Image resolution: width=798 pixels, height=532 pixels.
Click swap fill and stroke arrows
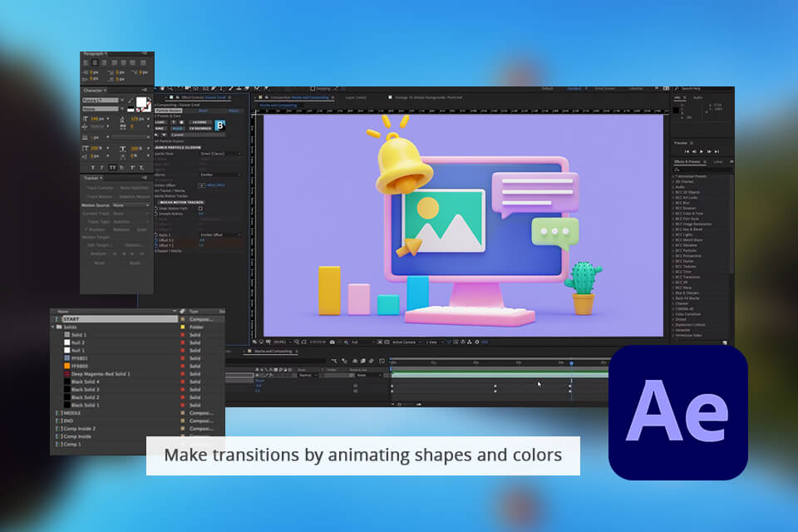click(x=149, y=101)
